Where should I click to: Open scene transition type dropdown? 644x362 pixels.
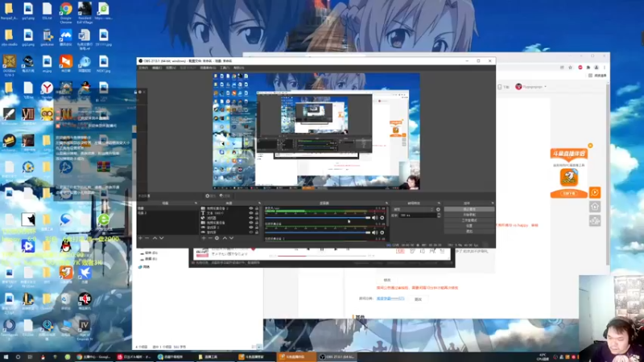pyautogui.click(x=413, y=209)
